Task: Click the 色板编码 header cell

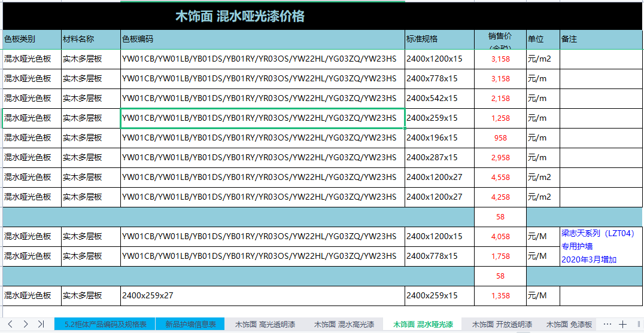Action: point(262,39)
